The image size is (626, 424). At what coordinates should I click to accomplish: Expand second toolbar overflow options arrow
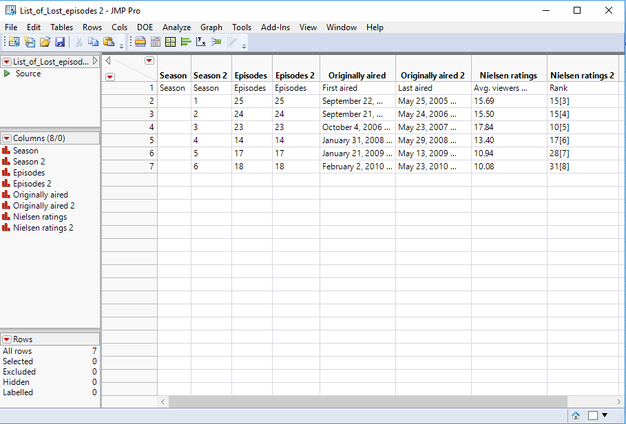coord(244,46)
